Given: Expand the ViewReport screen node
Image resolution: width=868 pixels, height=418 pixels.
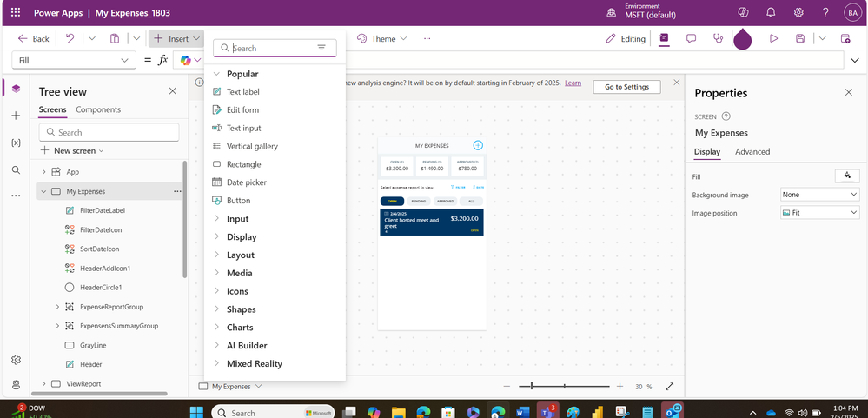Looking at the screenshot, I should click(x=43, y=384).
